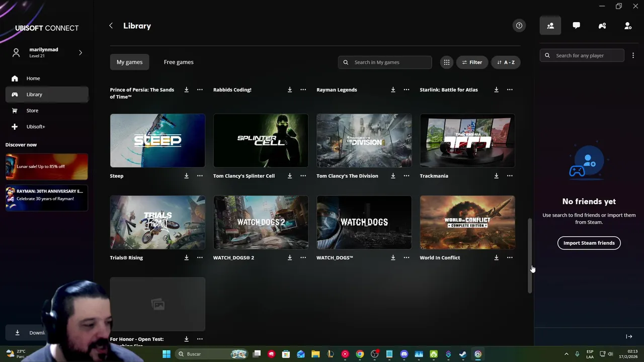
Task: Open Watch Dogs 2 cover thumbnail
Action: [x=261, y=222]
